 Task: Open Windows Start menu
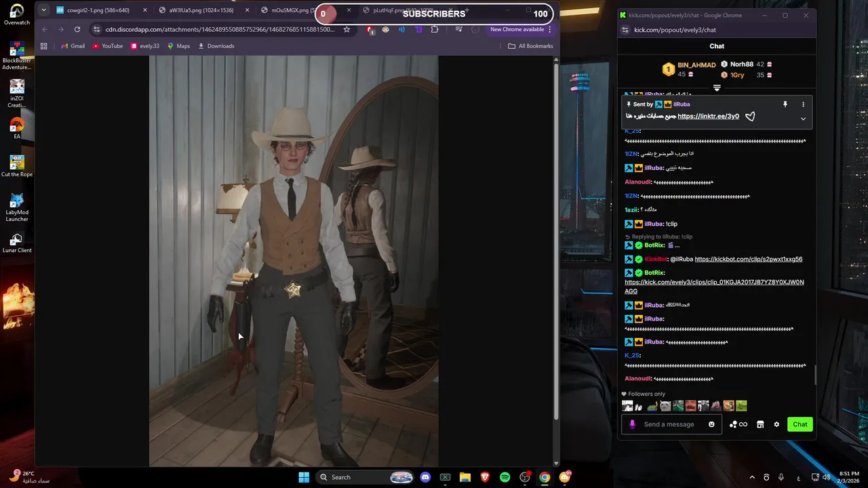pyautogui.click(x=304, y=477)
